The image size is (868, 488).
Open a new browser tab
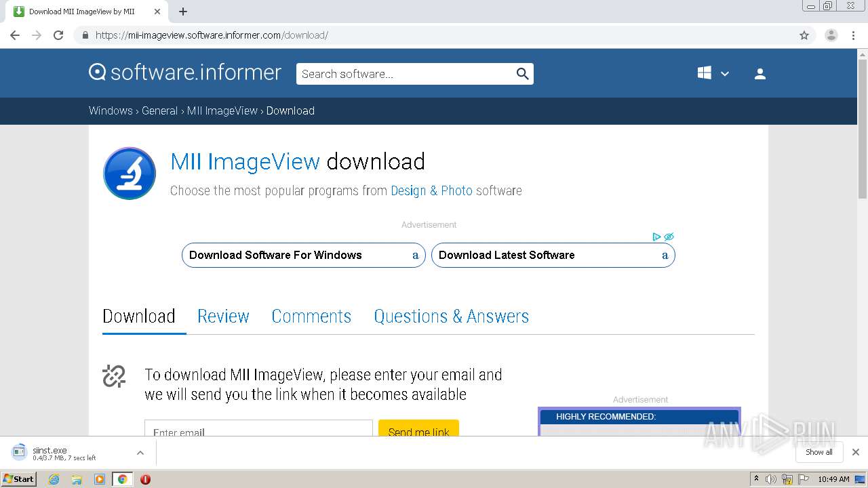(183, 12)
